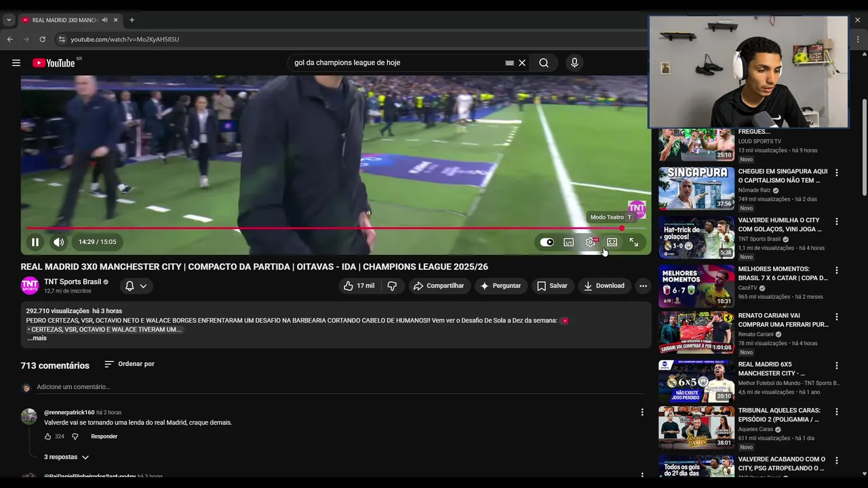Viewport: 868px width, 488px height.
Task: Open RENATO CARIANI VAI COMPRAR UMA FERRARI title
Action: tap(783, 320)
